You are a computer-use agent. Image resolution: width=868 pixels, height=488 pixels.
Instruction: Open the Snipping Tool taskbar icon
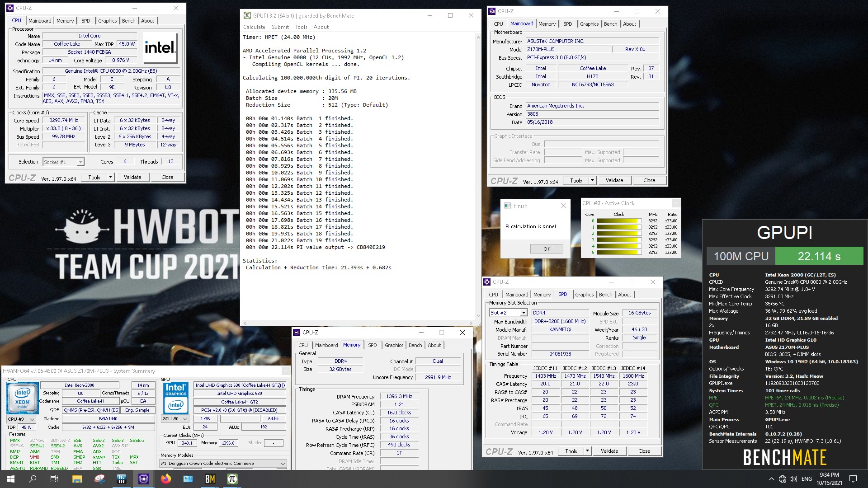[99, 479]
